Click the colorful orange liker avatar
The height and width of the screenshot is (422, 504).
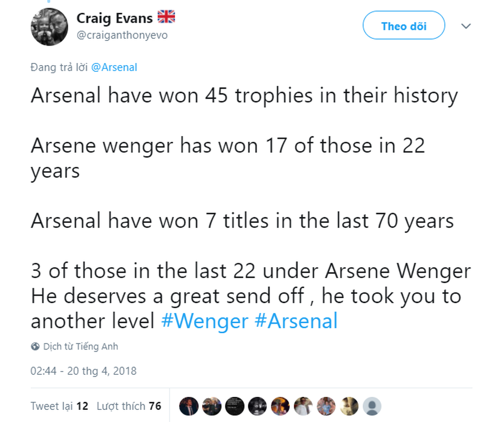tap(280, 406)
